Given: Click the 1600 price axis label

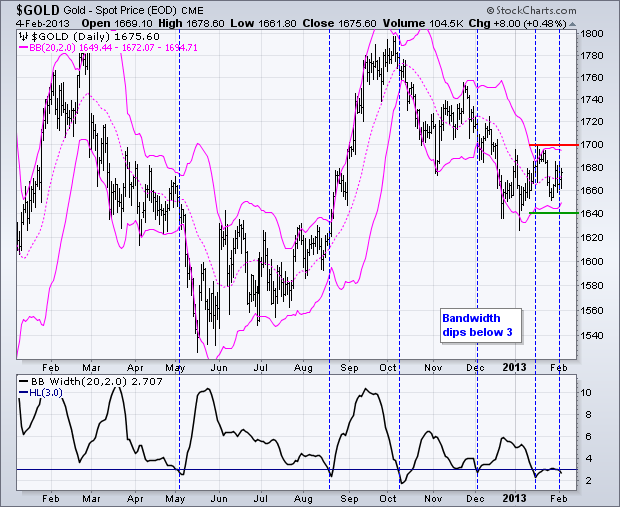Looking at the screenshot, I should click(x=592, y=261).
